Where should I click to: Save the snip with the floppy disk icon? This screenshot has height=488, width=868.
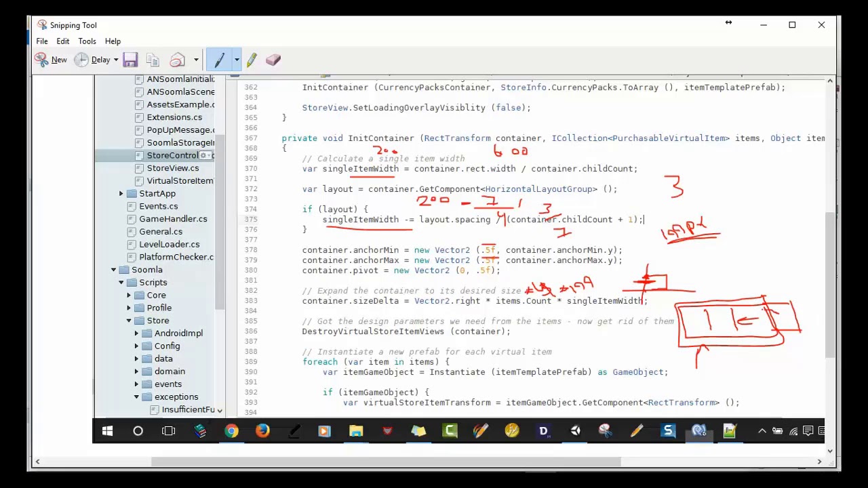click(x=130, y=60)
